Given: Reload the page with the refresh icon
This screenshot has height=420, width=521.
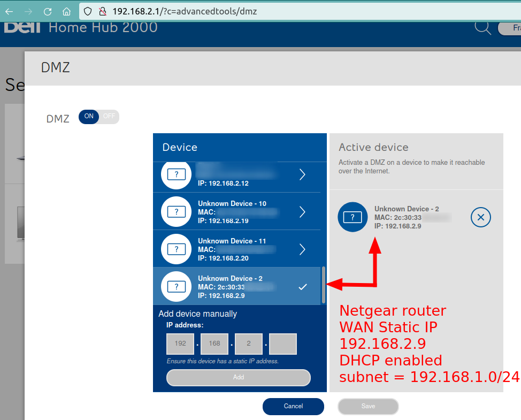Looking at the screenshot, I should pos(48,11).
